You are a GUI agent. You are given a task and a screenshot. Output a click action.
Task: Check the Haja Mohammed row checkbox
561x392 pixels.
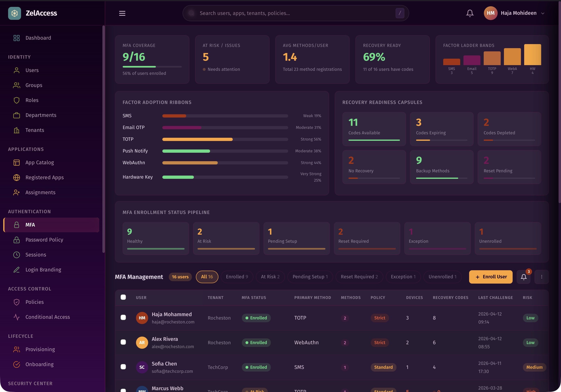pyautogui.click(x=123, y=318)
